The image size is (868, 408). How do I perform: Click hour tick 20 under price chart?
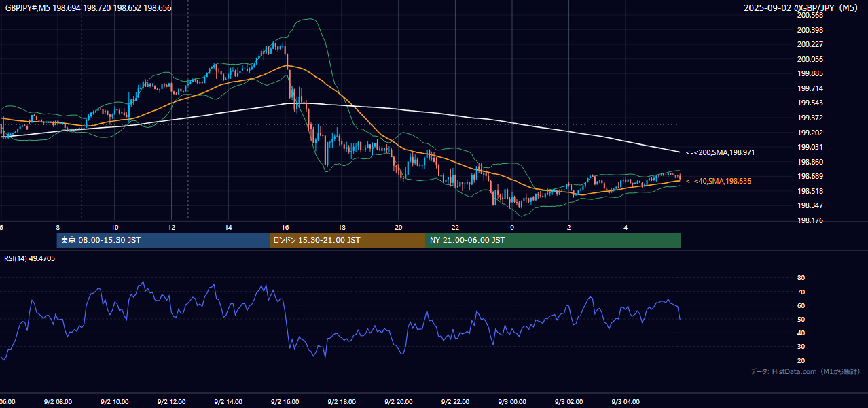pos(399,227)
